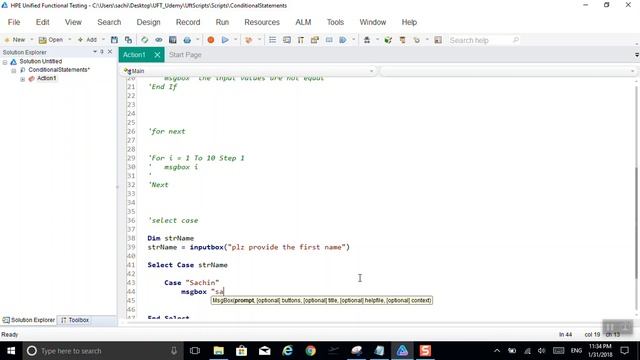Click the Task View taskbar icon
640x360 pixels.
(195, 351)
